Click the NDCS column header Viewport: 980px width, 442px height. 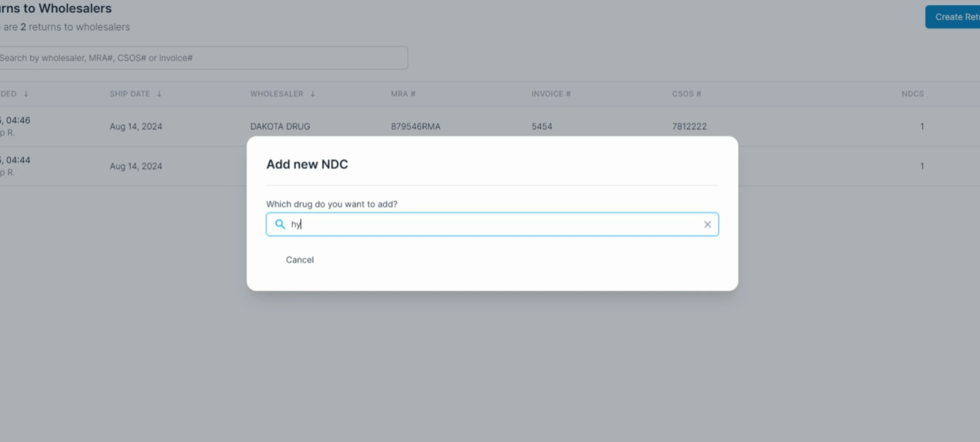912,94
